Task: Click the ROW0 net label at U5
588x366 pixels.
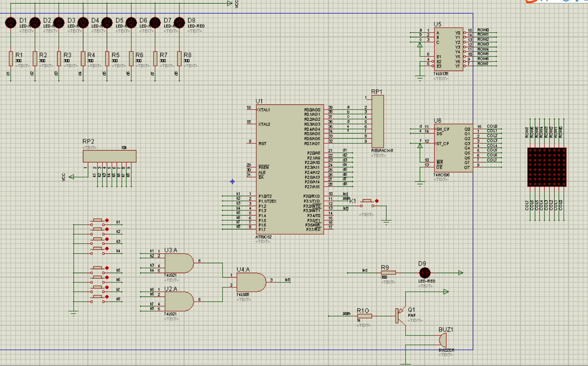Action: pos(483,30)
